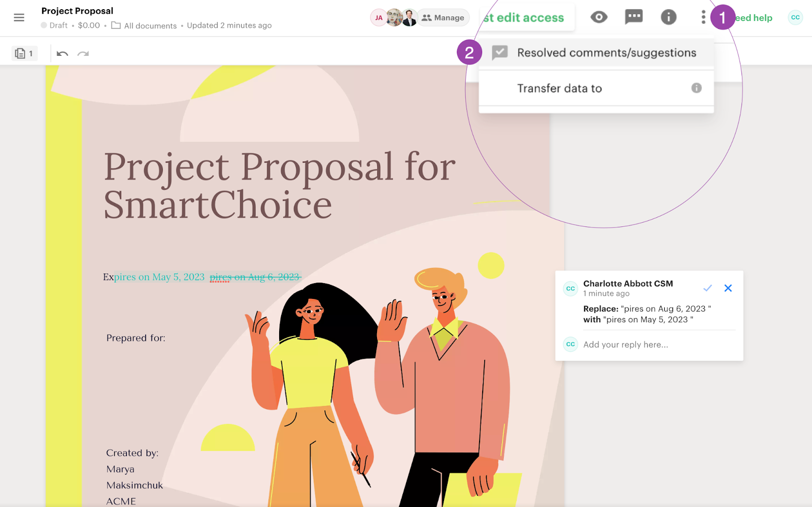Click the ACME company text

121,501
